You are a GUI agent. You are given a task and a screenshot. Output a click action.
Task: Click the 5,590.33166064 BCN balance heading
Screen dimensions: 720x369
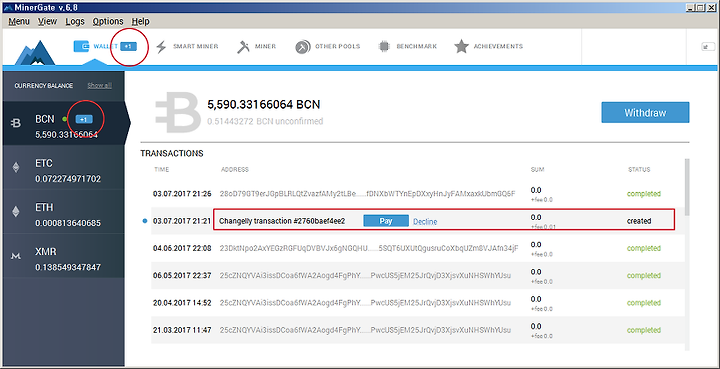[x=264, y=105]
